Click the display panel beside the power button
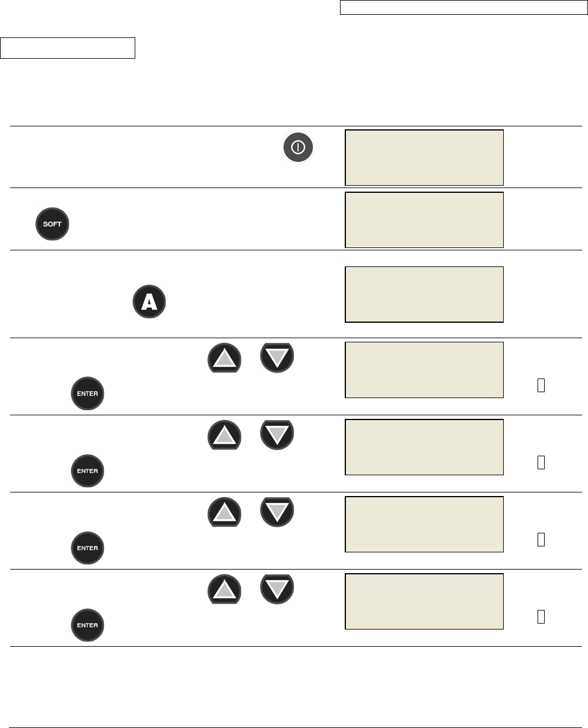The height and width of the screenshot is (728, 588). [424, 158]
